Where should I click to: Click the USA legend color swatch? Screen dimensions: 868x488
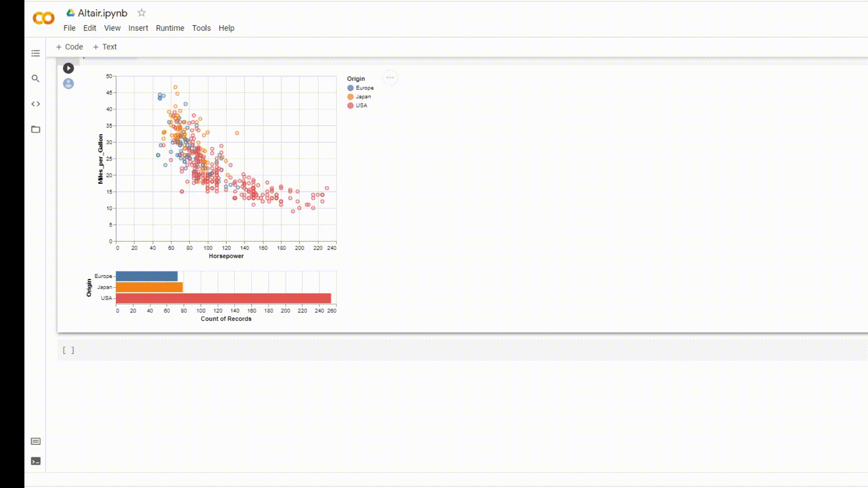click(x=350, y=105)
